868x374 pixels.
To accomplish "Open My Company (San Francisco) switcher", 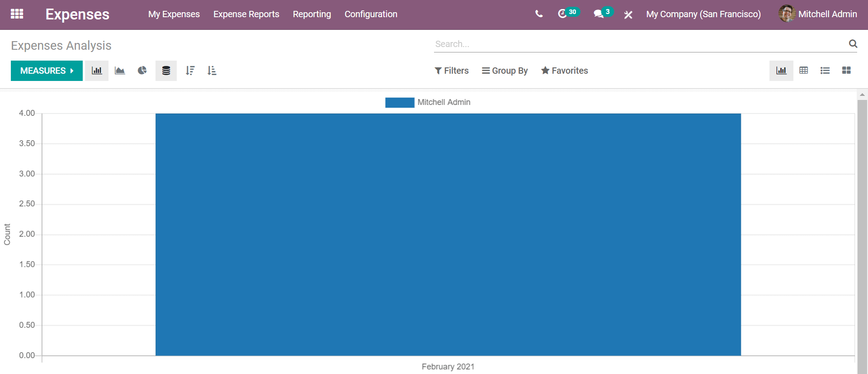I will 703,14.
